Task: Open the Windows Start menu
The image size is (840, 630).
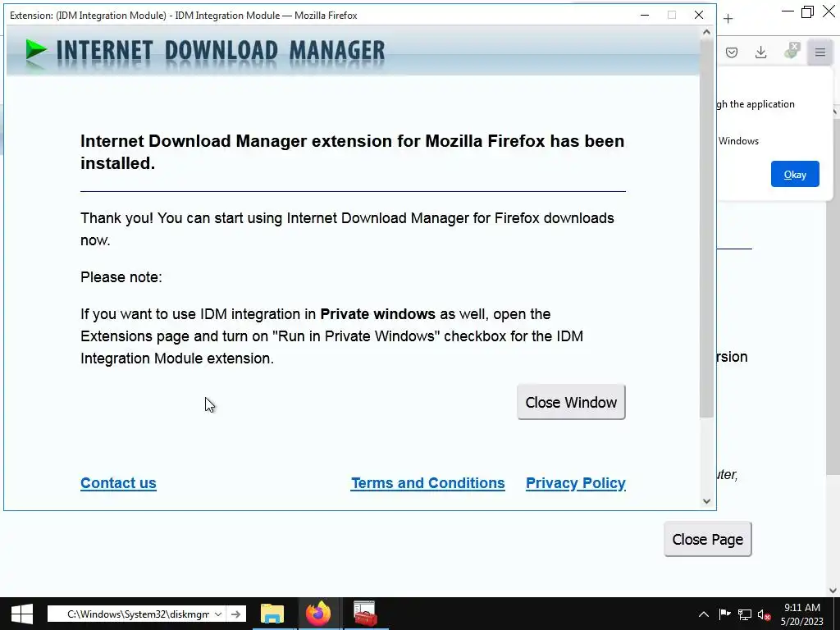Action: coord(22,614)
